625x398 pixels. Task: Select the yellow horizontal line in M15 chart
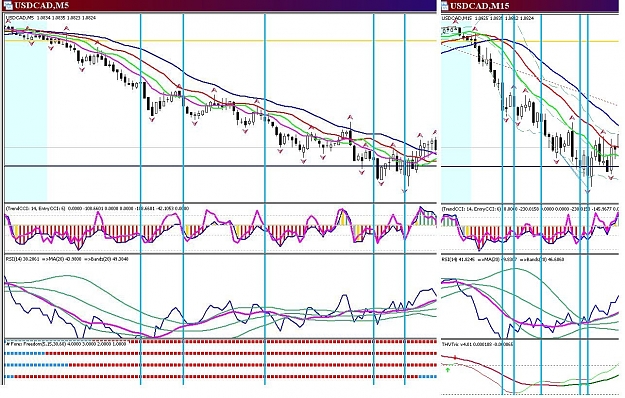(530, 41)
